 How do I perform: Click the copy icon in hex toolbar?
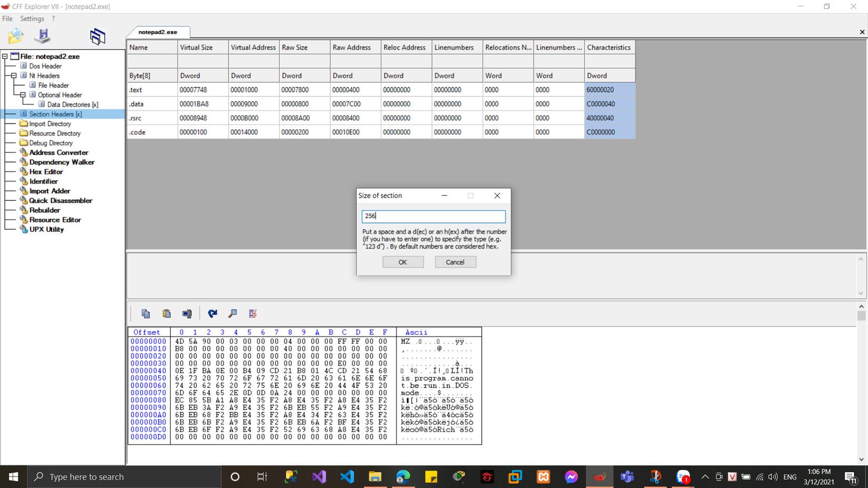pyautogui.click(x=146, y=313)
